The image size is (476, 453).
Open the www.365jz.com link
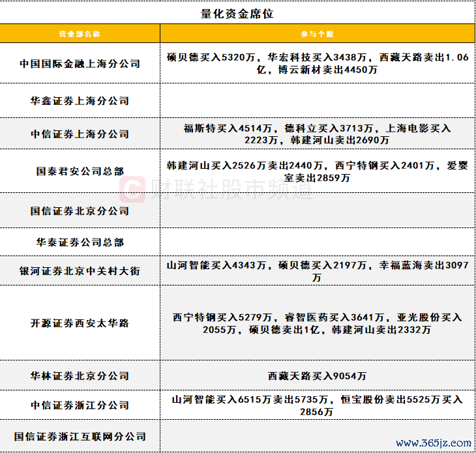[433, 443]
